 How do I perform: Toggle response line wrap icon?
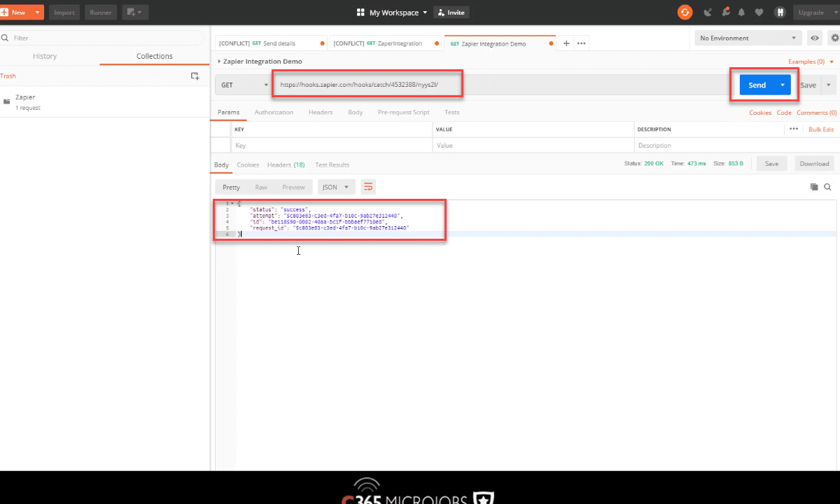click(368, 187)
